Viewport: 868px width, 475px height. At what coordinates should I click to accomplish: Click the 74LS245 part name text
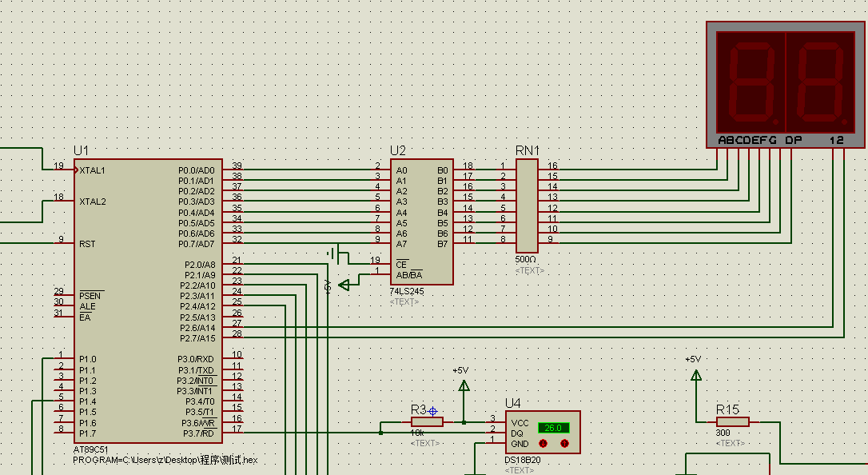(x=406, y=291)
